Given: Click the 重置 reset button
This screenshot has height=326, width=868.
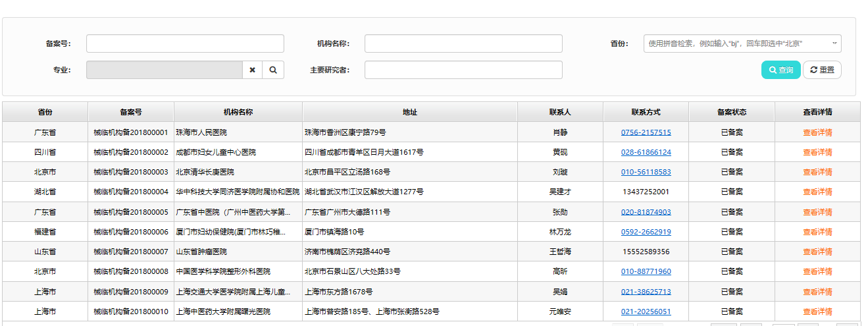Looking at the screenshot, I should click(822, 70).
